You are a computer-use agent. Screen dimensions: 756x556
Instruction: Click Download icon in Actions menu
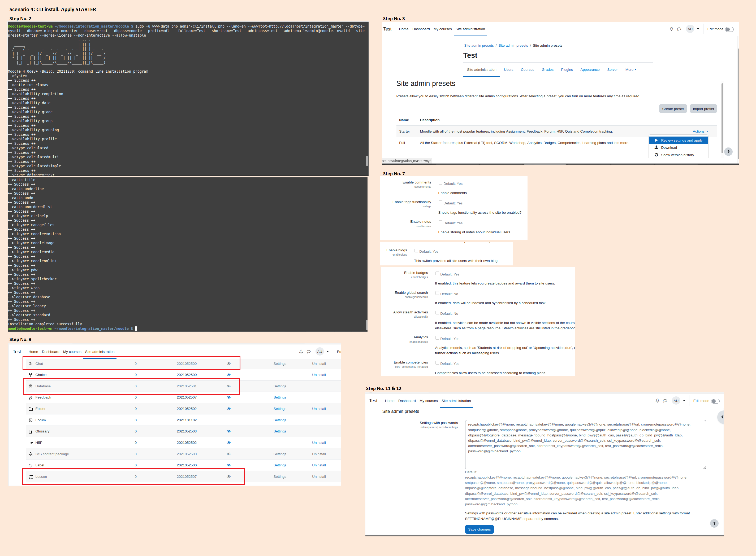[x=656, y=147]
